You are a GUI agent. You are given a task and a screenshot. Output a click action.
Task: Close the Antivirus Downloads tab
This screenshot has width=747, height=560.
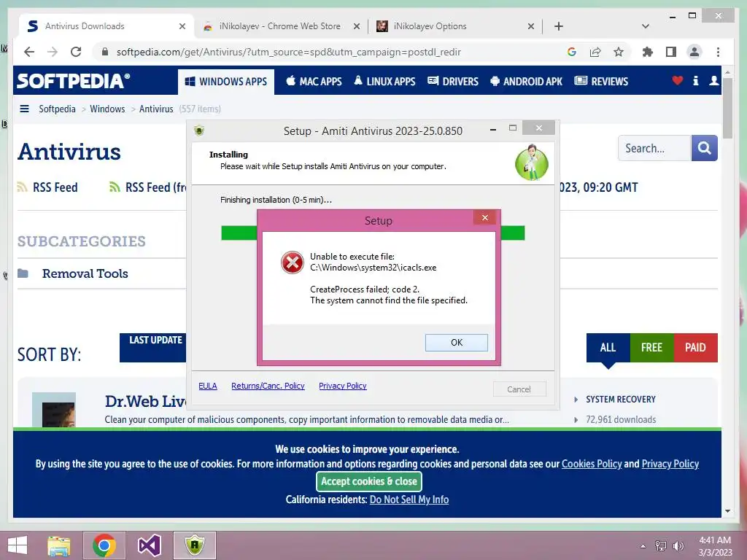(x=182, y=26)
